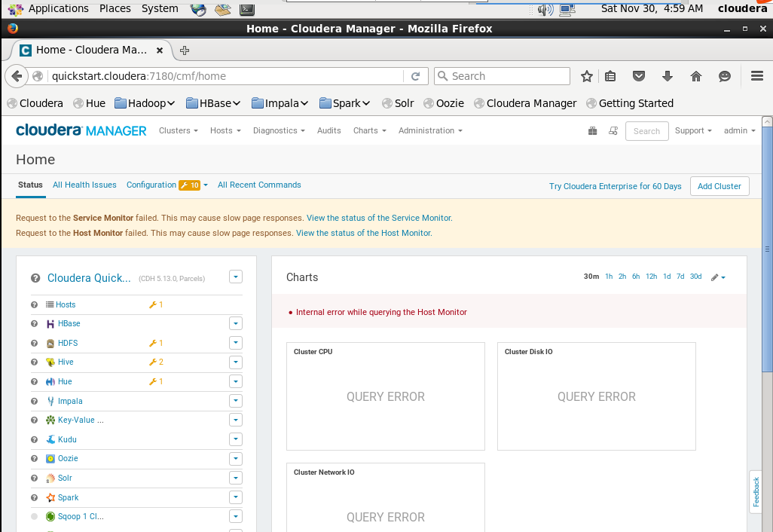Expand the HDFS service actions dropdown
The height and width of the screenshot is (532, 773).
pos(236,343)
